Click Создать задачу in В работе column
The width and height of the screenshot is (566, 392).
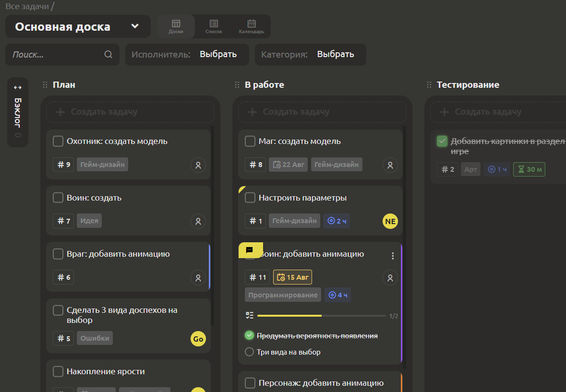(322, 112)
